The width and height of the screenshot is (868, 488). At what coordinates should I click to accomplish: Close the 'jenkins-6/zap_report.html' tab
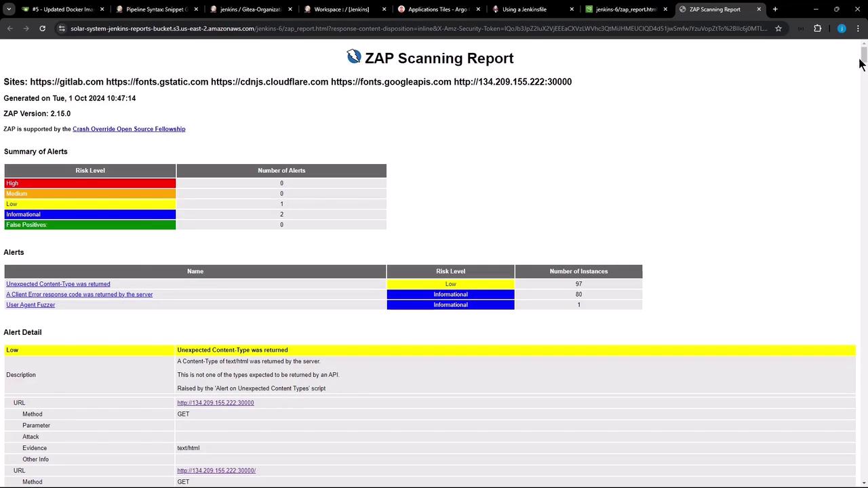(x=665, y=9)
